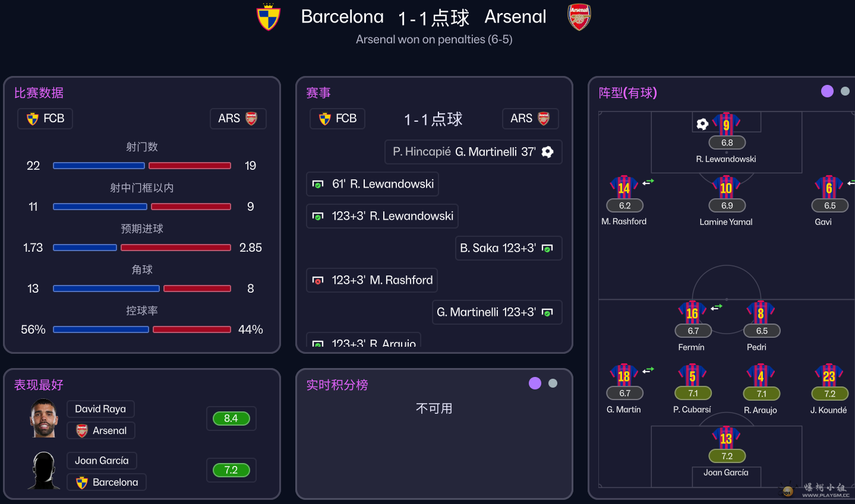The height and width of the screenshot is (504, 855).
Task: Select the ARS tab in match stats
Action: click(238, 119)
